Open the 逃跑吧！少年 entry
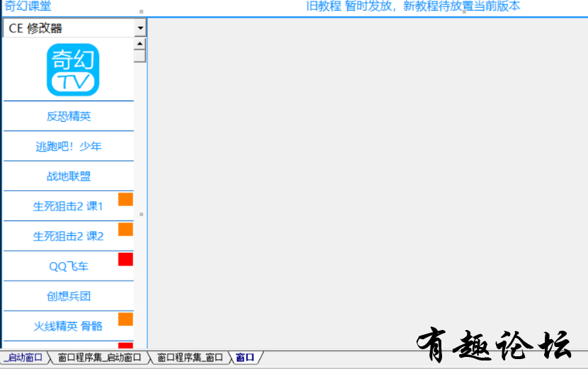Viewport: 588px width, 369px height. click(x=69, y=146)
